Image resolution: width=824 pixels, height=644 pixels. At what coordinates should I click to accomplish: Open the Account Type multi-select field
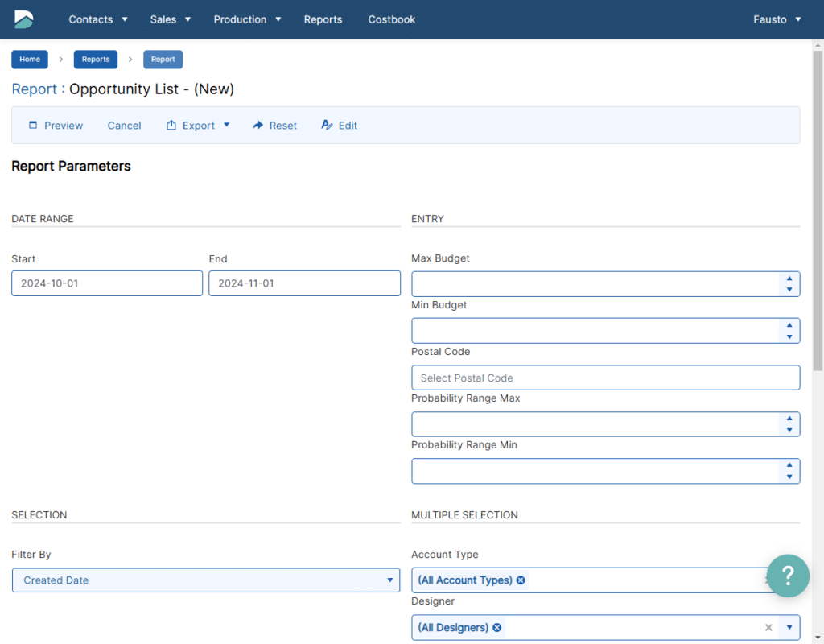[605, 580]
